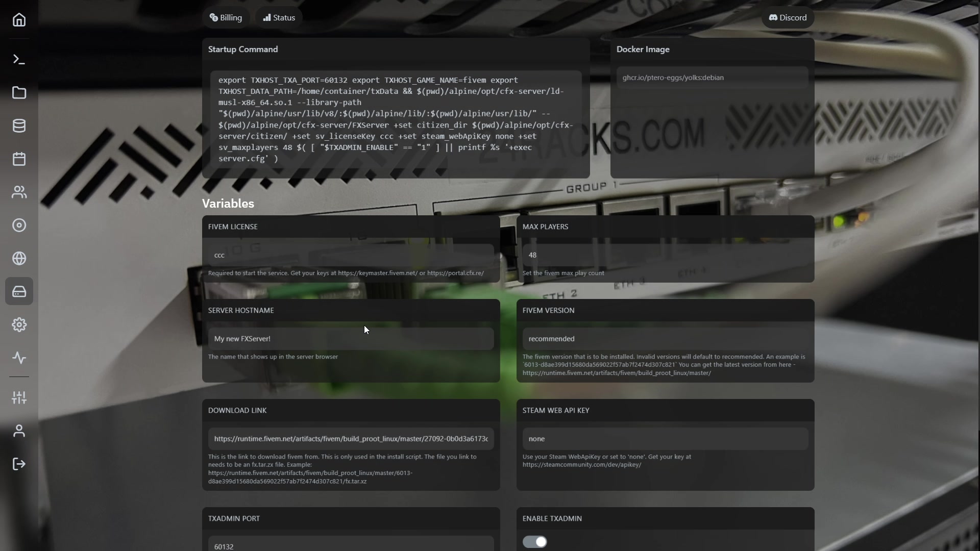Click the steamcommunity.com apikey URL text

(x=582, y=465)
